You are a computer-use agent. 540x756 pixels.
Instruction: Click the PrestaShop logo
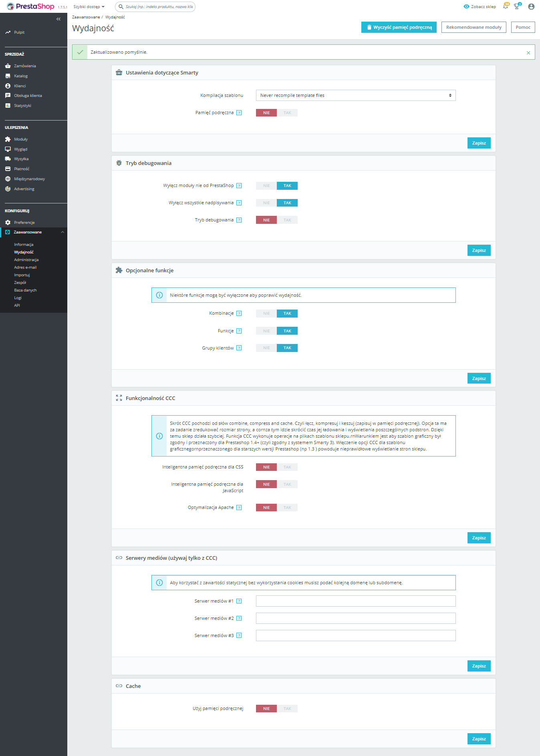click(x=30, y=6)
